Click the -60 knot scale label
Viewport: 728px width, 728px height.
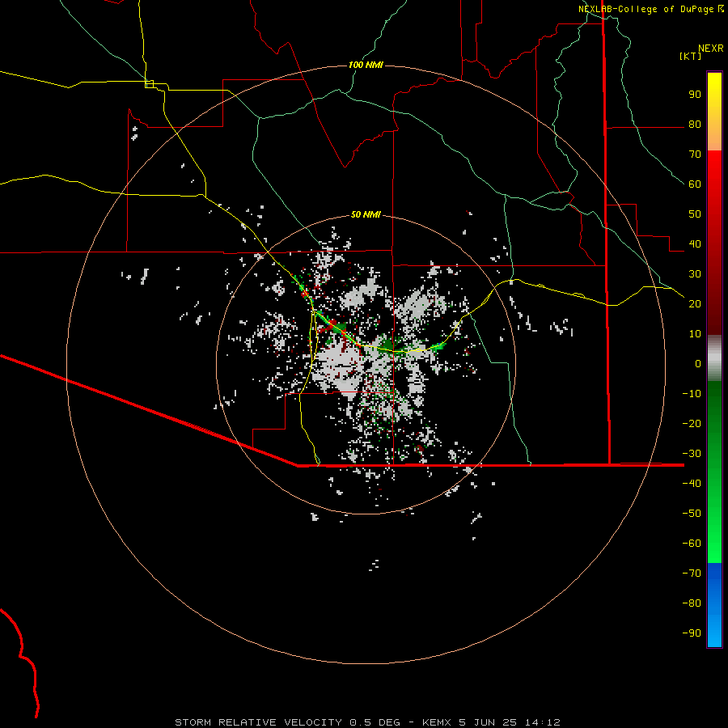(692, 544)
